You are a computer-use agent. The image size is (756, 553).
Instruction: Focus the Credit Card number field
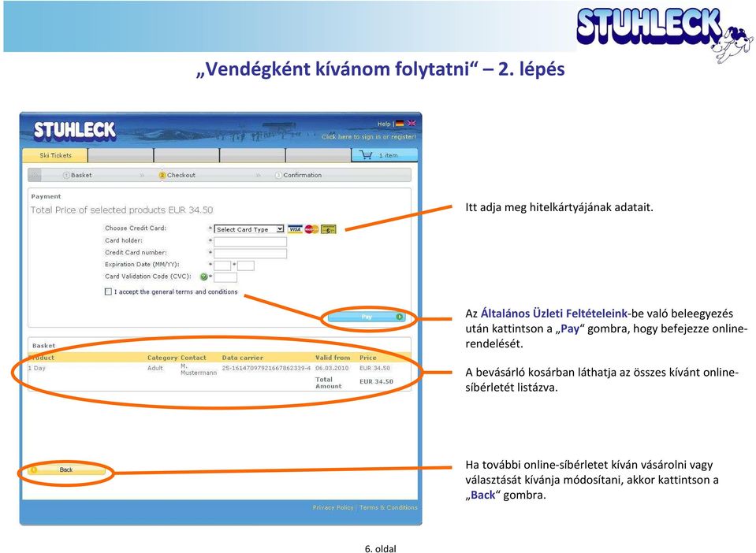250,254
